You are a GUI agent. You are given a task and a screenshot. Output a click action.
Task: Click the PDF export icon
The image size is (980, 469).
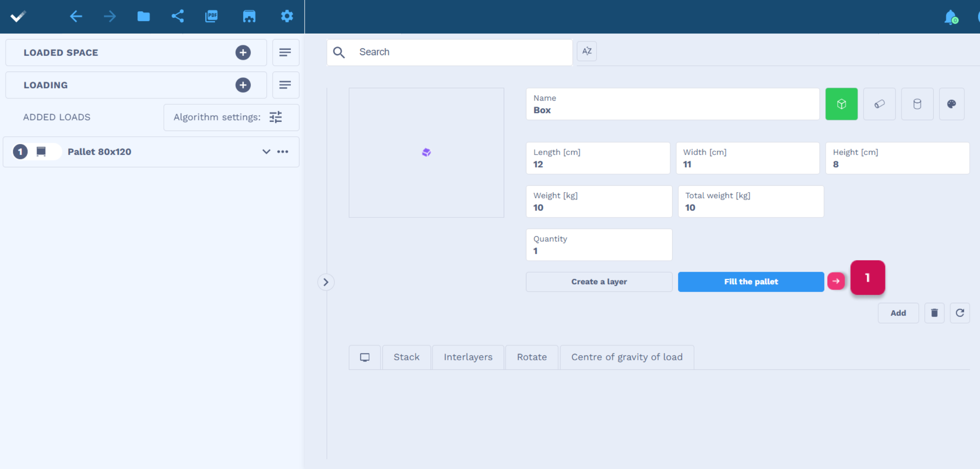coord(211,16)
